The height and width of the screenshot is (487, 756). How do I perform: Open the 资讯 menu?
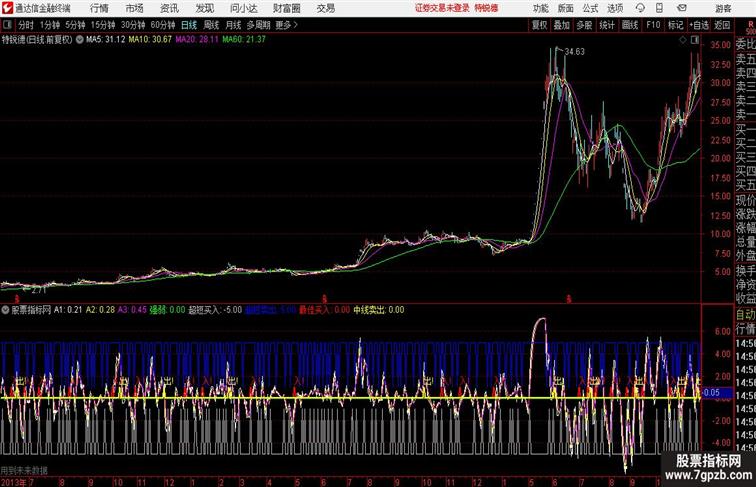pos(169,8)
